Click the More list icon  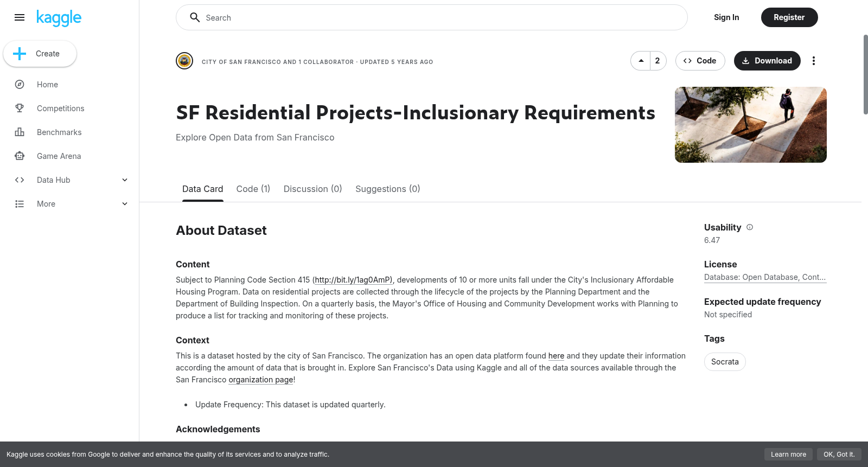tap(20, 204)
